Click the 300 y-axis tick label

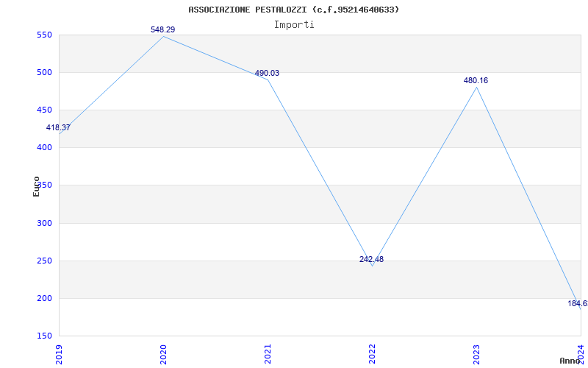pyautogui.click(x=44, y=224)
